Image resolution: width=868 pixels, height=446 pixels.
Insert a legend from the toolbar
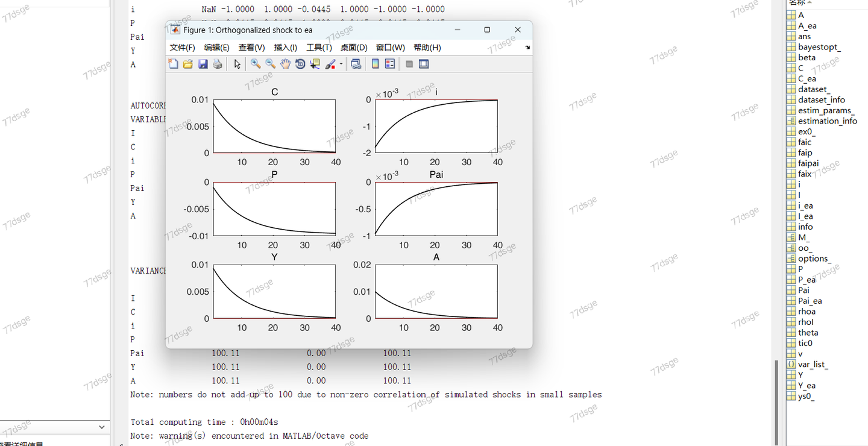(x=390, y=64)
